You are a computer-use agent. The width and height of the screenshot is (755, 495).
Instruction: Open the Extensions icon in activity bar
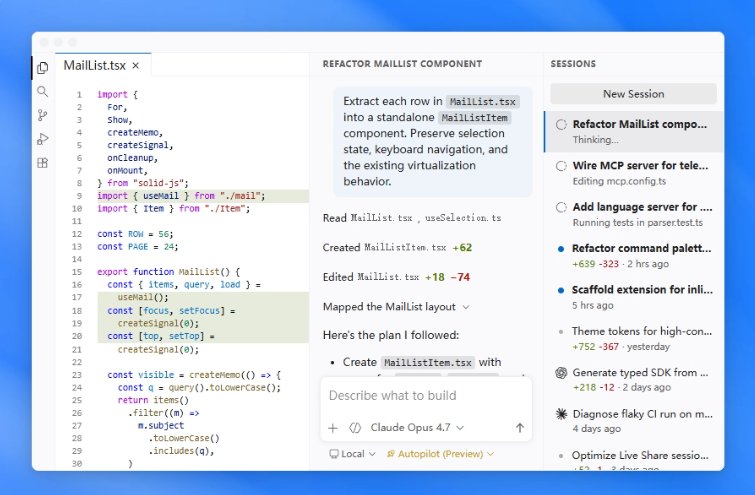coord(42,163)
